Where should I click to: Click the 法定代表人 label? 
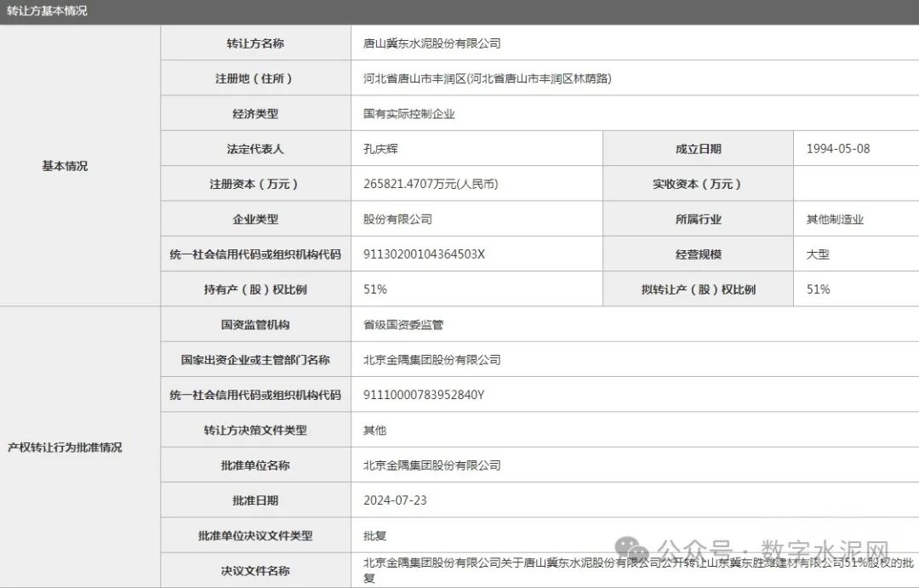coord(255,149)
